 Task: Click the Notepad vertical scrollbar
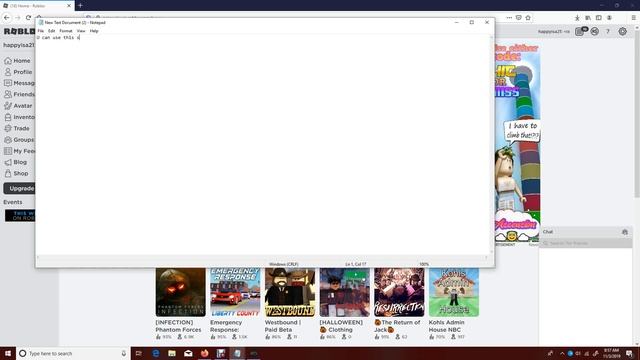point(491,145)
